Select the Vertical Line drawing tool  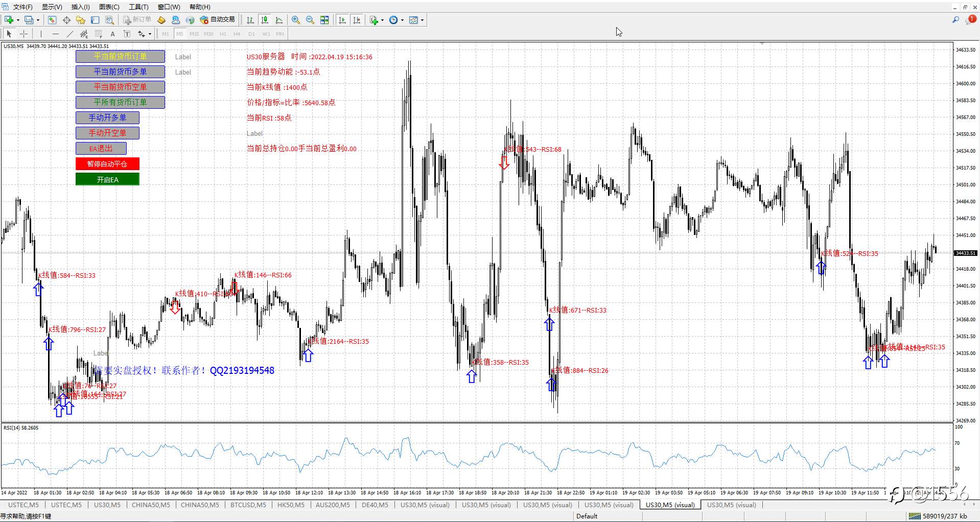point(41,34)
